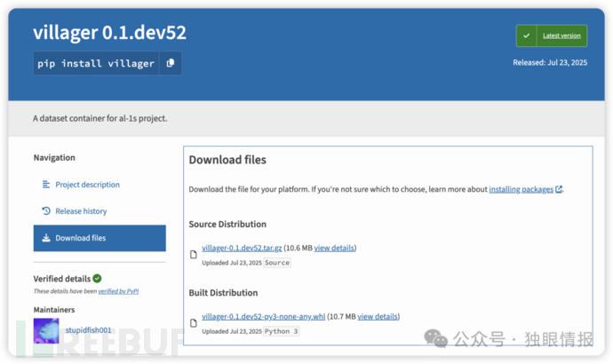Download villager-0.1.dev52.tar.gz
Viewport: 613px width, 364px height.
(242, 248)
